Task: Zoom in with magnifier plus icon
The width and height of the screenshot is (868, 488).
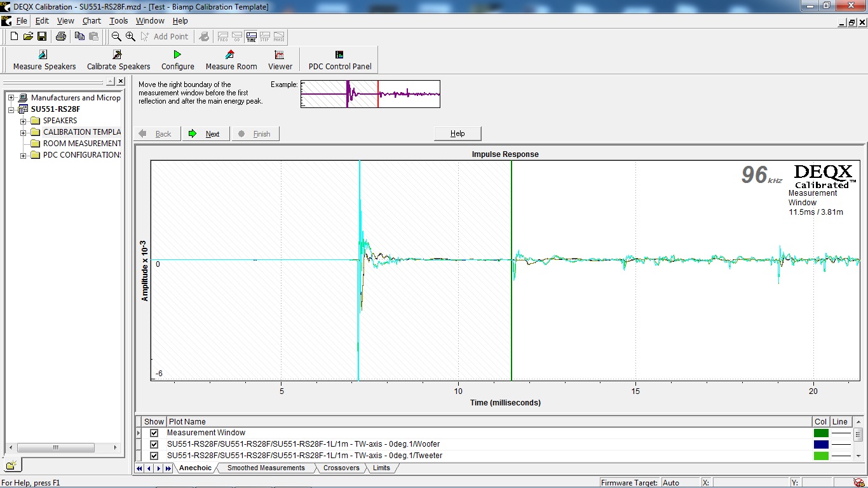Action: [130, 37]
